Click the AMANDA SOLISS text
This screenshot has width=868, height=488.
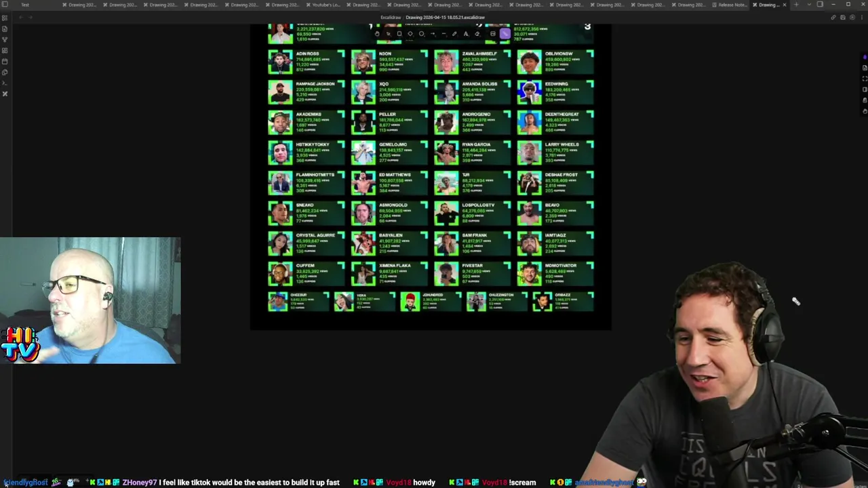click(x=479, y=84)
